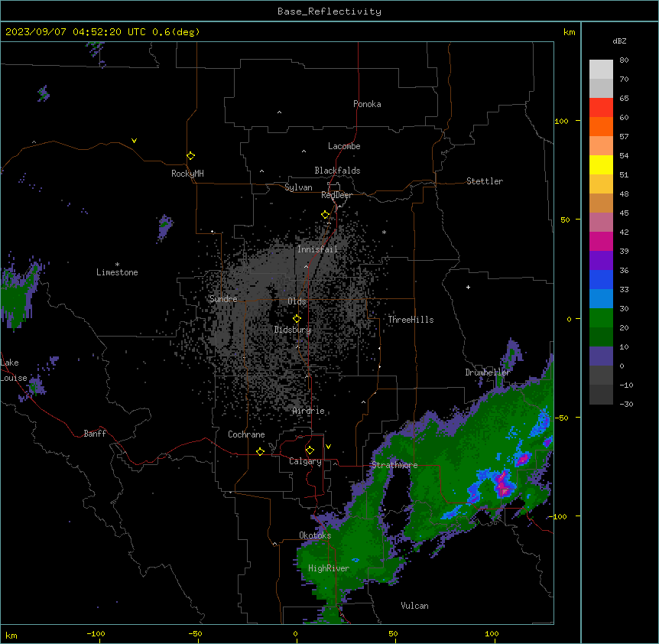The height and width of the screenshot is (644, 659).
Task: Click the orange 60 dBZ color swatch
Action: (601, 126)
